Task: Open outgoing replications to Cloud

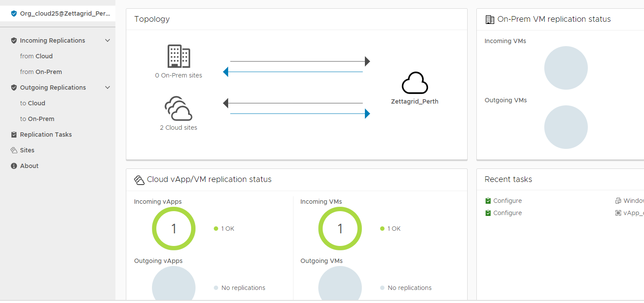Action: 33,103
